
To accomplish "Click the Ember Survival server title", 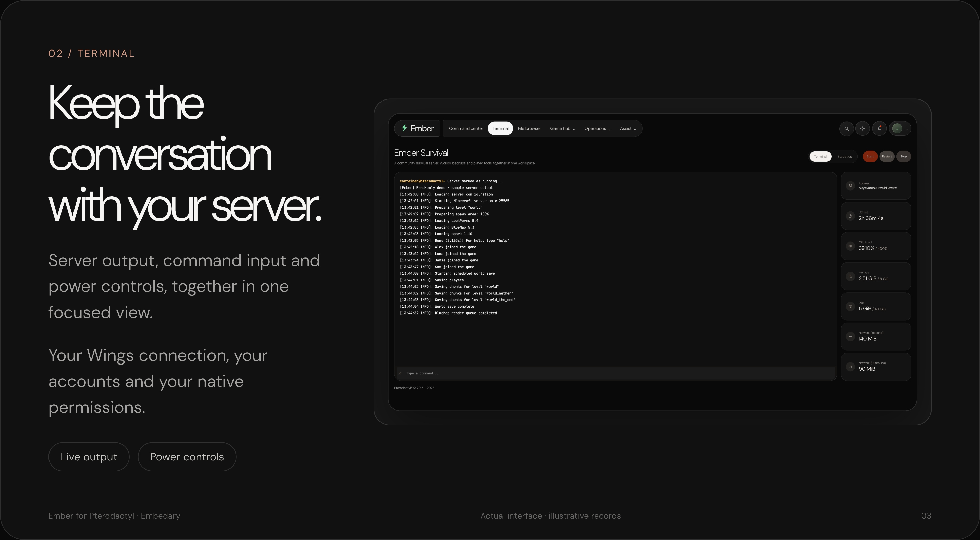I will click(421, 153).
